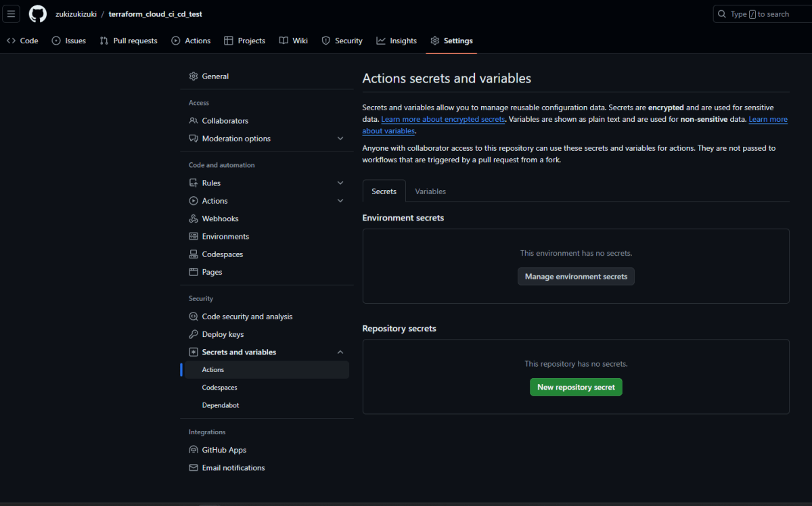Open the Insights tab

pos(397,41)
